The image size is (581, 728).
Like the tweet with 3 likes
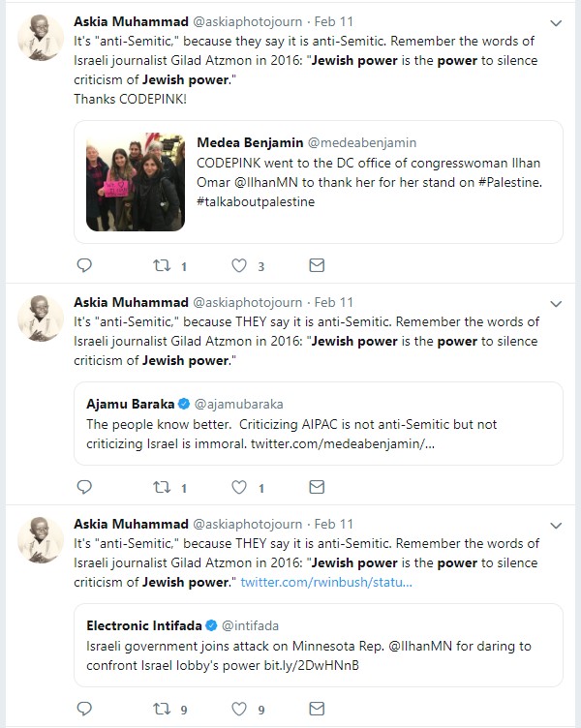tap(239, 265)
